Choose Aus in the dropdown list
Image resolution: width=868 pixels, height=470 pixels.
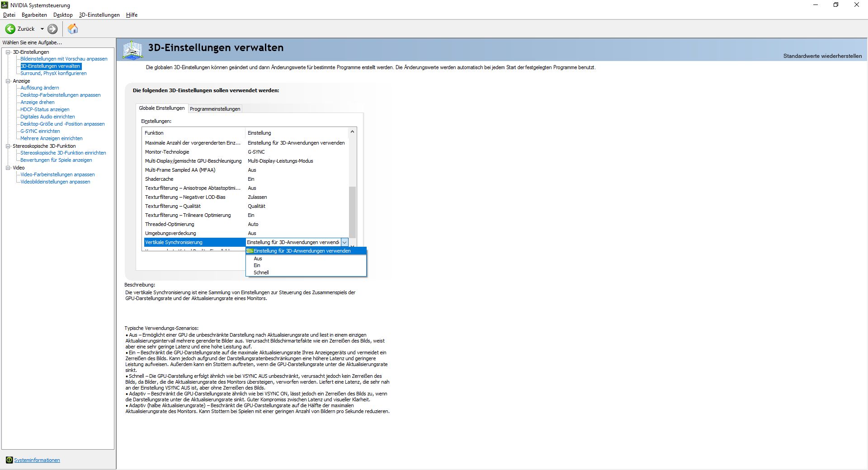306,258
